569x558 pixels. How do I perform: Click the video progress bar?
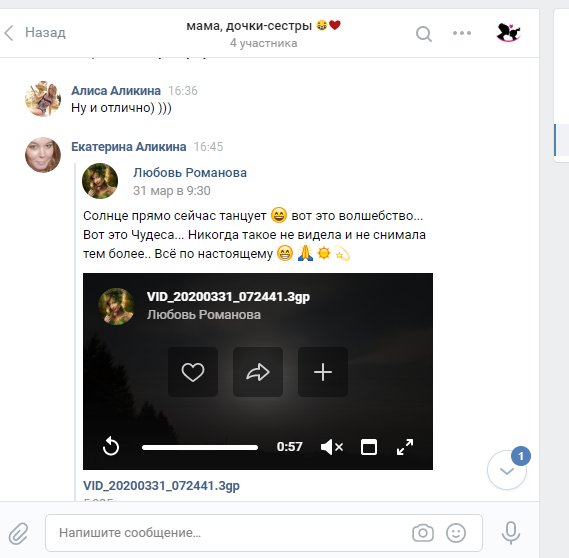point(200,447)
